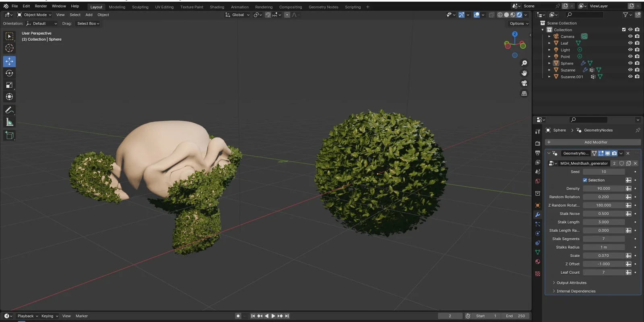Screen dimensions: 644x322
Task: Open timeline Keying button
Action: (50, 316)
